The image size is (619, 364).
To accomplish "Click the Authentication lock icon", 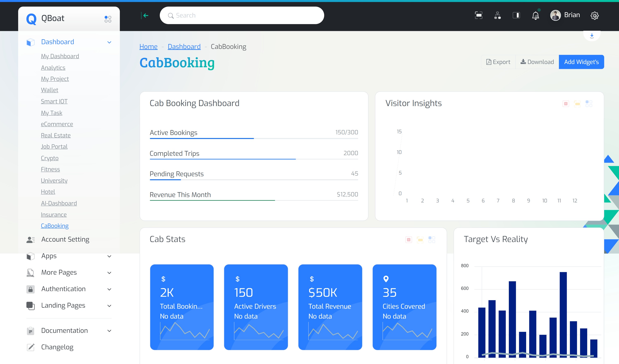I will coord(31,289).
